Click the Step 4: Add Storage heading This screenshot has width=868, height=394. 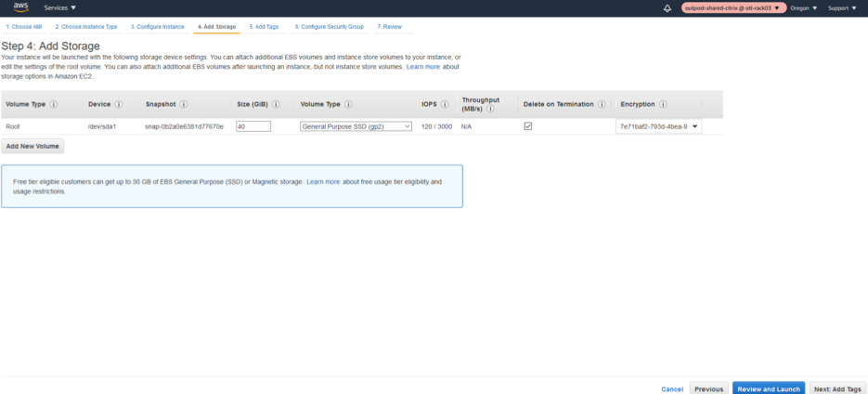point(50,46)
